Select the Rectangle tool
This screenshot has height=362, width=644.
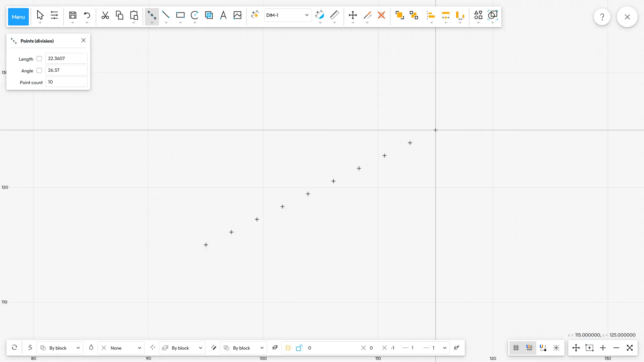pos(180,15)
